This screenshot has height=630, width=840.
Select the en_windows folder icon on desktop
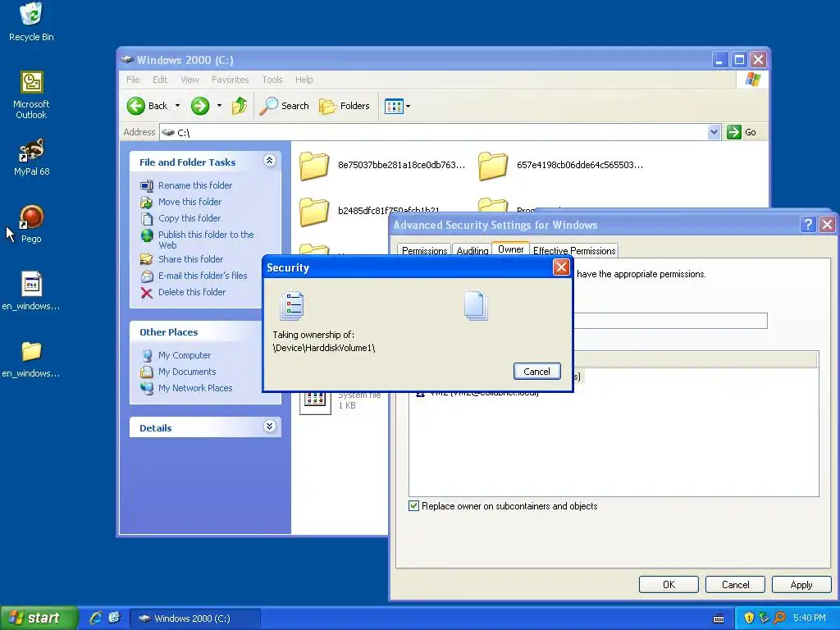pyautogui.click(x=31, y=359)
